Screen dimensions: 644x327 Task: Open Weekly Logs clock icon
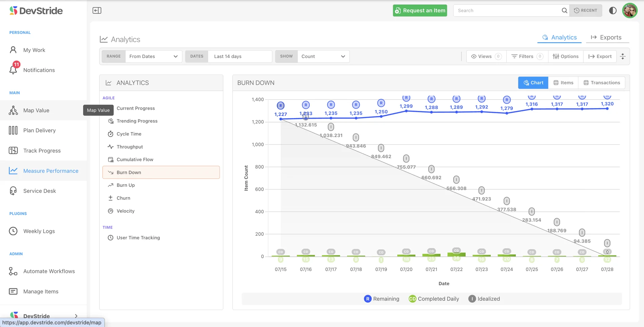(x=13, y=231)
